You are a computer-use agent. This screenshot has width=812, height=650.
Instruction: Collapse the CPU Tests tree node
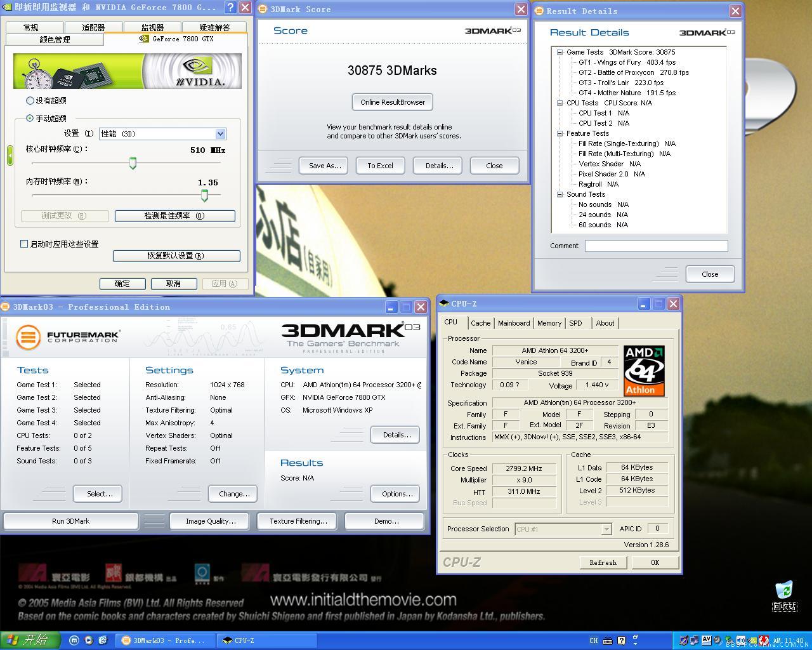click(560, 103)
